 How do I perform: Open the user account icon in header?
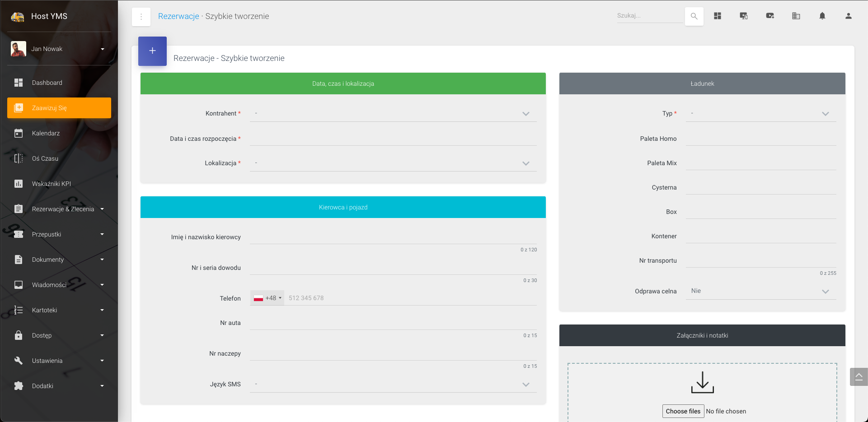849,16
